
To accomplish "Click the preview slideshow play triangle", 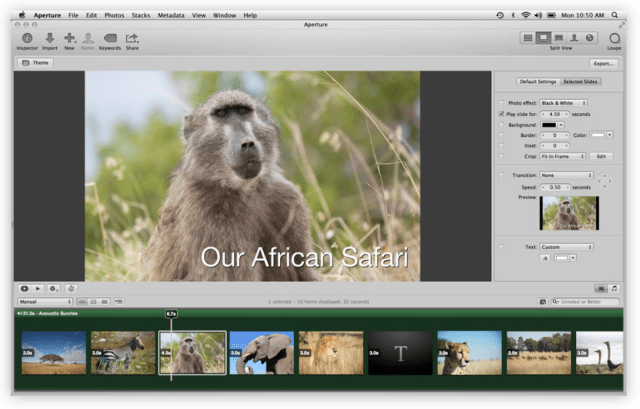I will [x=38, y=289].
